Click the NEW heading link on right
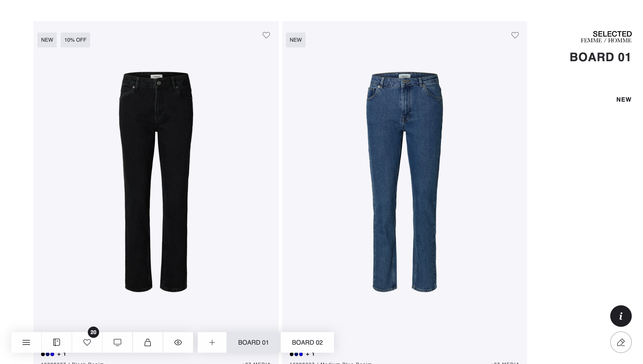Viewport: 643px width, 364px height. 624,100
